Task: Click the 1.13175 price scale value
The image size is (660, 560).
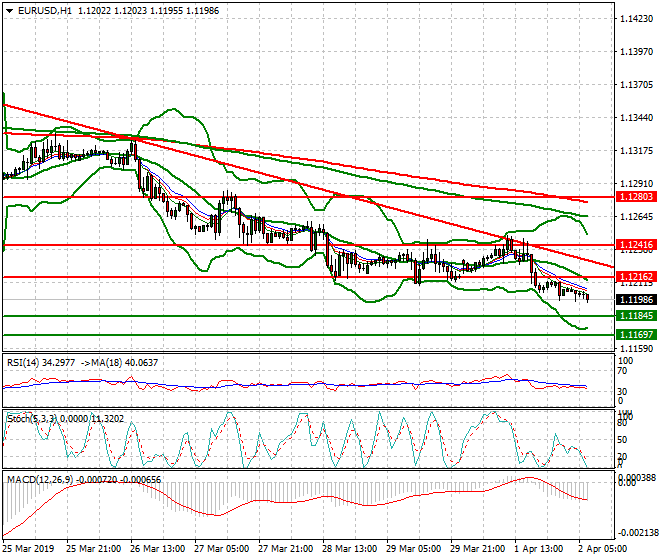Action: click(637, 151)
